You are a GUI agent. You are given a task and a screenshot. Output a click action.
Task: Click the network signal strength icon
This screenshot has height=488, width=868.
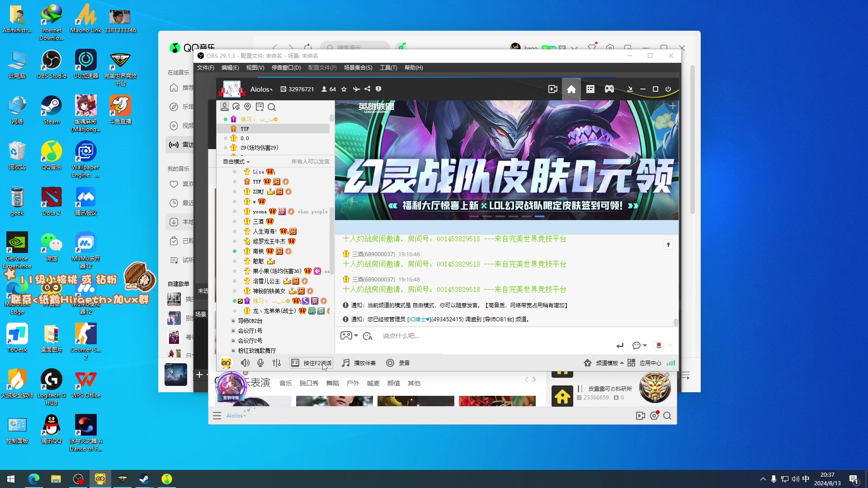click(x=671, y=363)
